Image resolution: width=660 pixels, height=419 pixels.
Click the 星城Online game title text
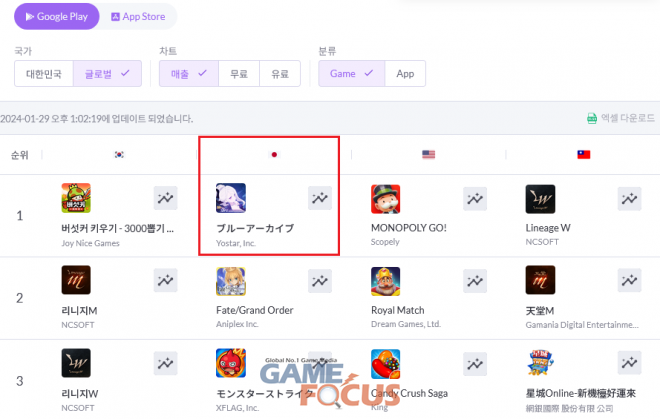pyautogui.click(x=580, y=393)
